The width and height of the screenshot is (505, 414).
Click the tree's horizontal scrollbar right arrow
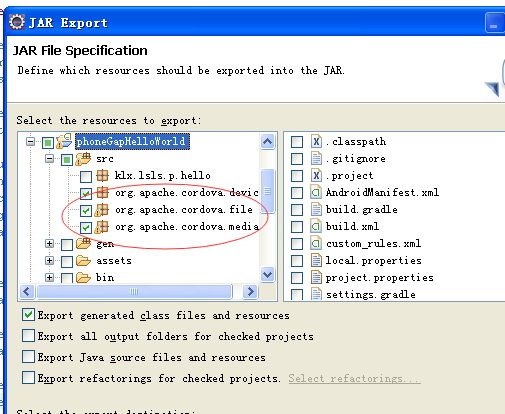(250, 292)
